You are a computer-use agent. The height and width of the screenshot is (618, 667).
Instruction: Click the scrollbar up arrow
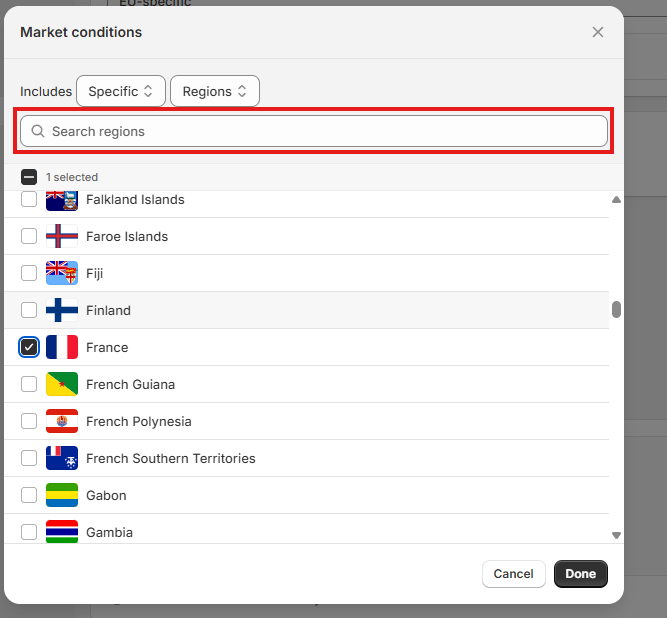pos(616,199)
